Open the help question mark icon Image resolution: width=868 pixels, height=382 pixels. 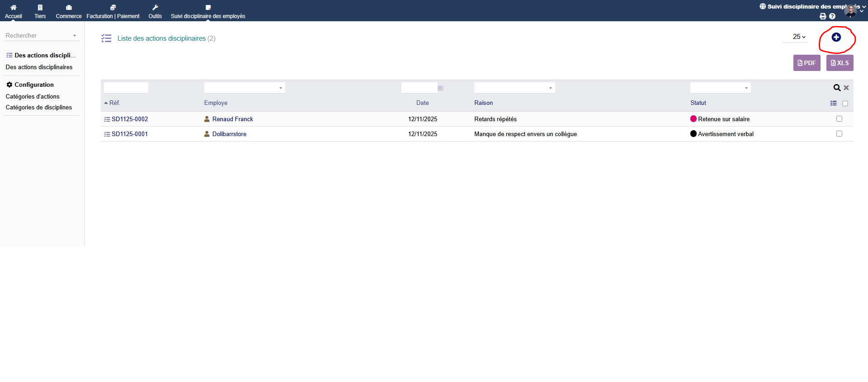pos(832,16)
